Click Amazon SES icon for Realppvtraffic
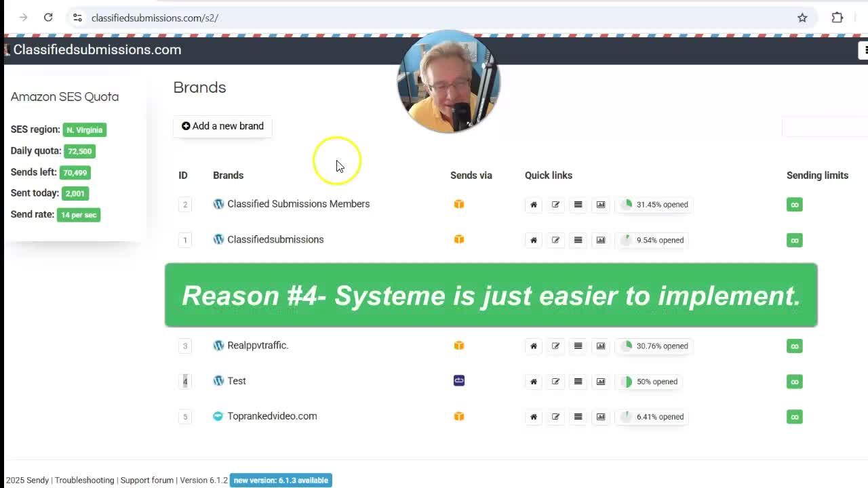Screen dimensions: 868x488 coord(459,346)
